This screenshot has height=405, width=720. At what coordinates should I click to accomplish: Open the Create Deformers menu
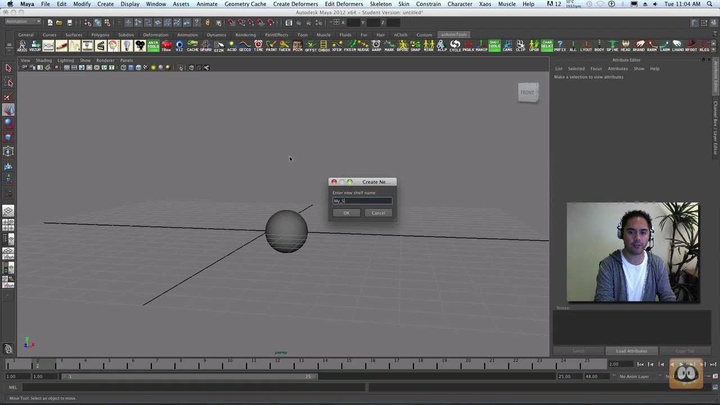(x=295, y=4)
